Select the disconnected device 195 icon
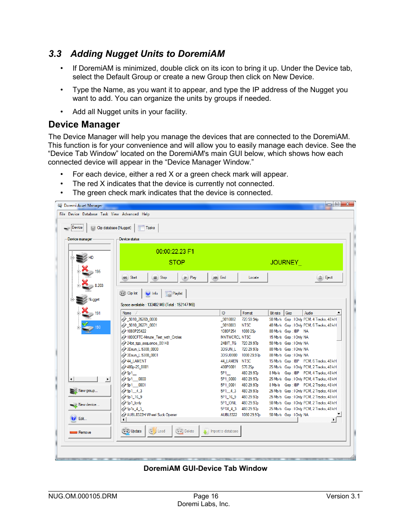This screenshot has height=532, width=411. 87,271
